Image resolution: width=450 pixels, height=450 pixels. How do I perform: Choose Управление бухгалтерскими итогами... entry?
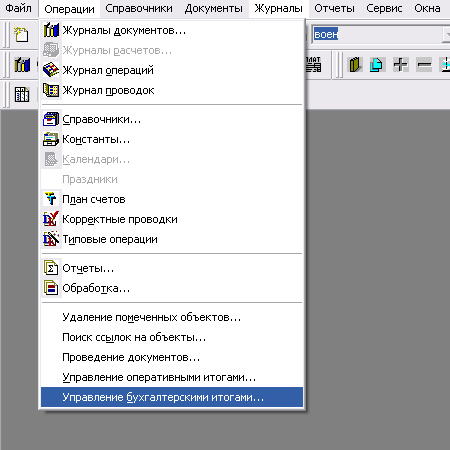[172, 397]
